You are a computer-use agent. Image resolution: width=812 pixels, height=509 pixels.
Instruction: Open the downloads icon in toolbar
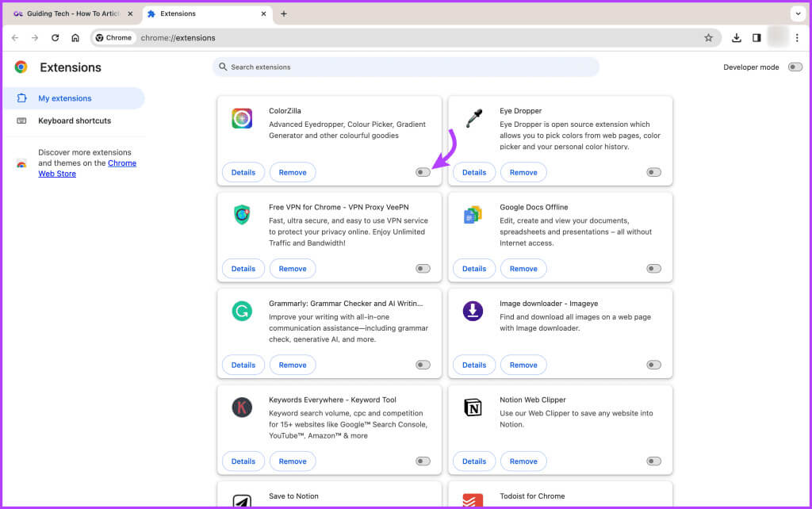click(x=737, y=38)
